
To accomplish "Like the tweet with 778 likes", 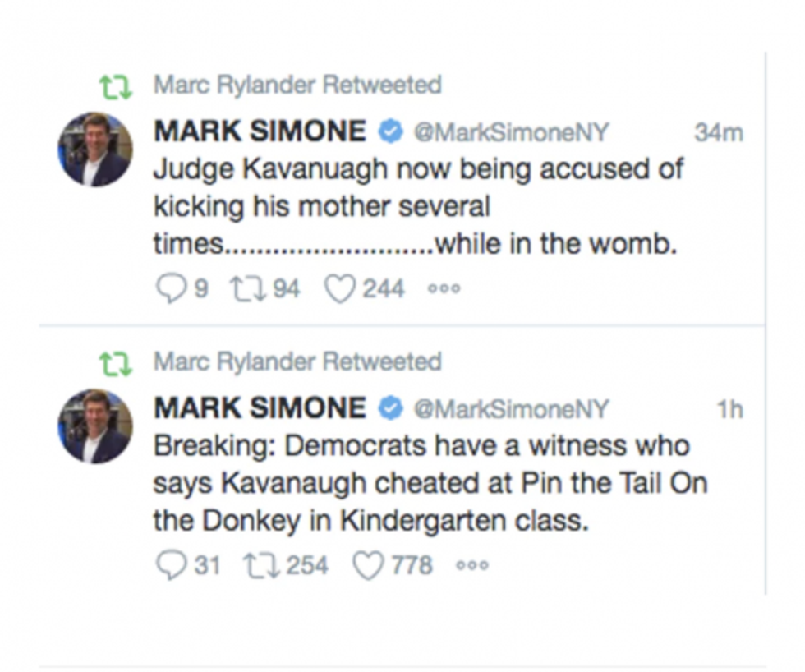I will pos(367,566).
